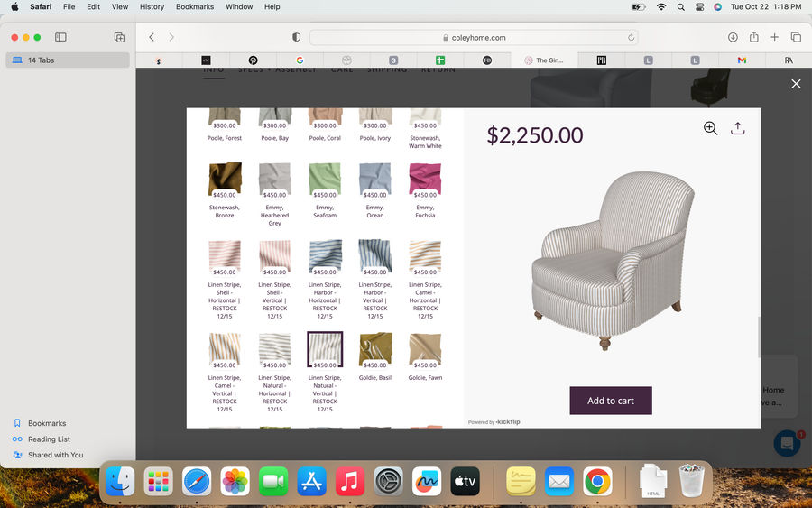The width and height of the screenshot is (812, 508).
Task: Open the History menu
Action: [152, 6]
